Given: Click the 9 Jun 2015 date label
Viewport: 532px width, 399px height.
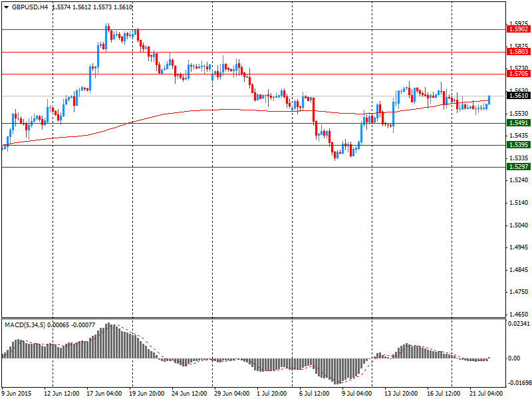Looking at the screenshot, I should click(x=17, y=394).
